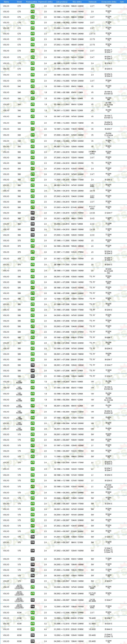Click petrol icon in S60 2.4 Bifuel (LPG) row
127x644 pixels.
coord(32,152)
